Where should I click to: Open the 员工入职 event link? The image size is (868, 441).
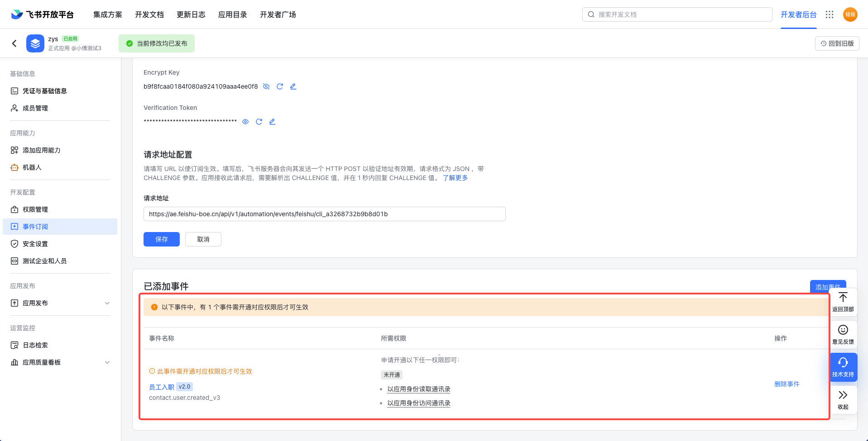[162, 387]
